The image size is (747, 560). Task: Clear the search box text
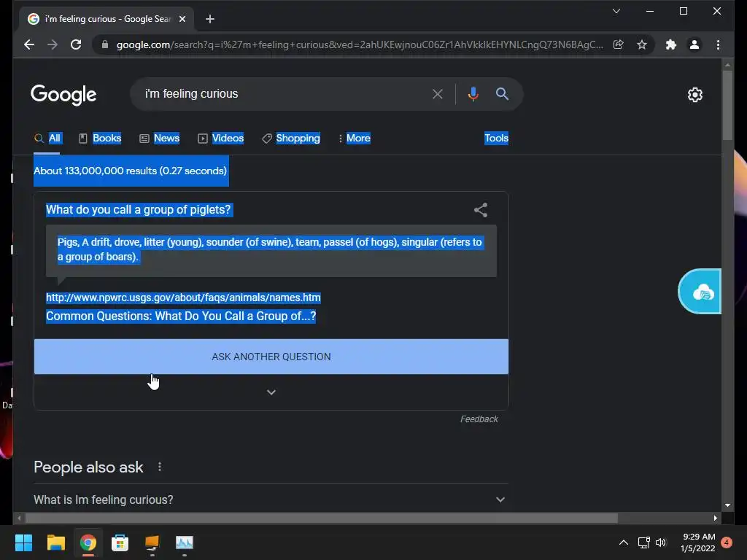pyautogui.click(x=438, y=94)
